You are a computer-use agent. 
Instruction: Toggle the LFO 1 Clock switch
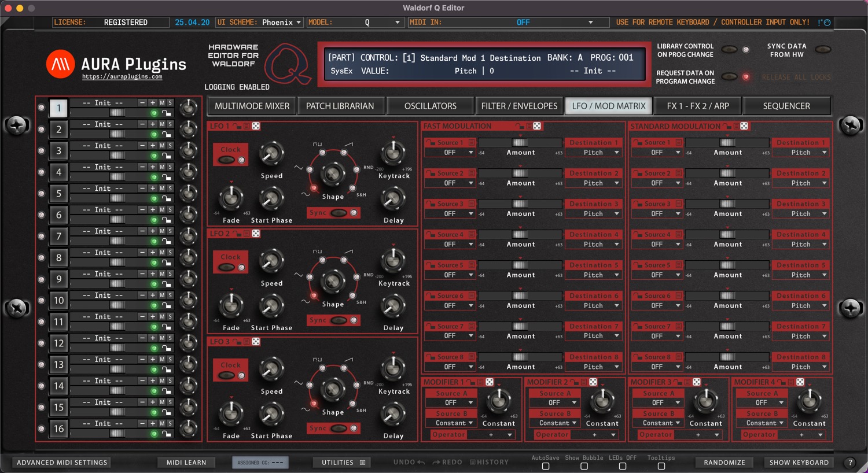pos(227,160)
